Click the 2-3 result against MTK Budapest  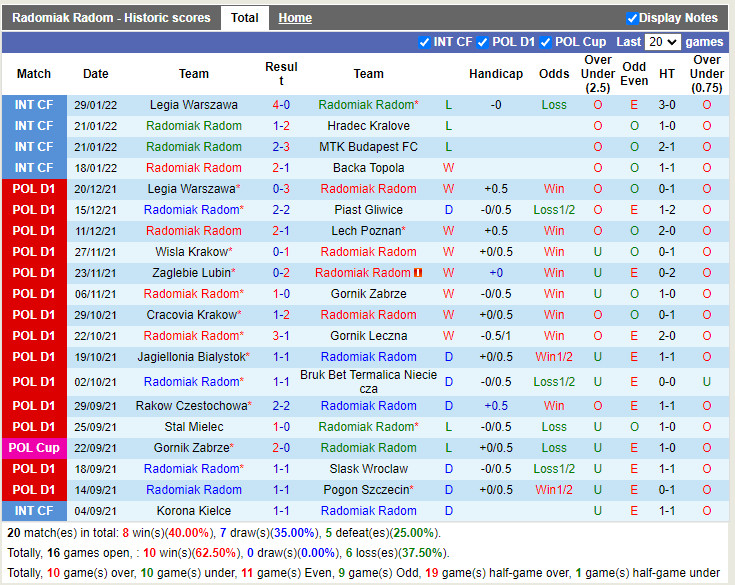281,147
